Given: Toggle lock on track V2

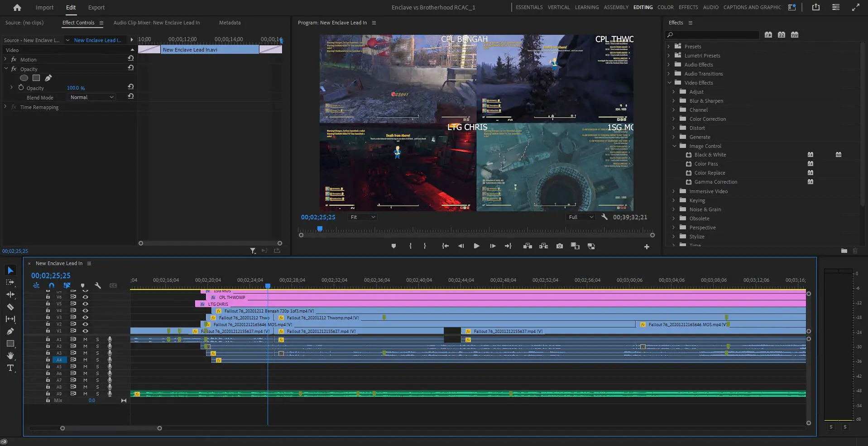Looking at the screenshot, I should (x=48, y=324).
